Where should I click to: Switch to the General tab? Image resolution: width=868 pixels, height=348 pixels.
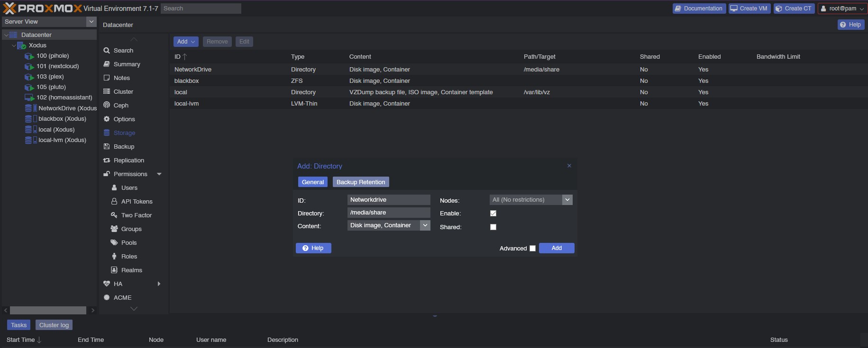click(x=313, y=182)
